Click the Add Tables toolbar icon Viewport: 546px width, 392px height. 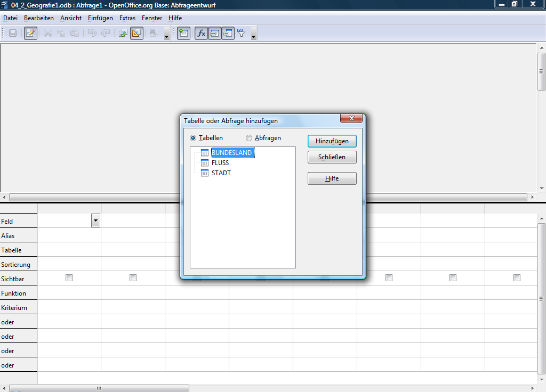[183, 33]
